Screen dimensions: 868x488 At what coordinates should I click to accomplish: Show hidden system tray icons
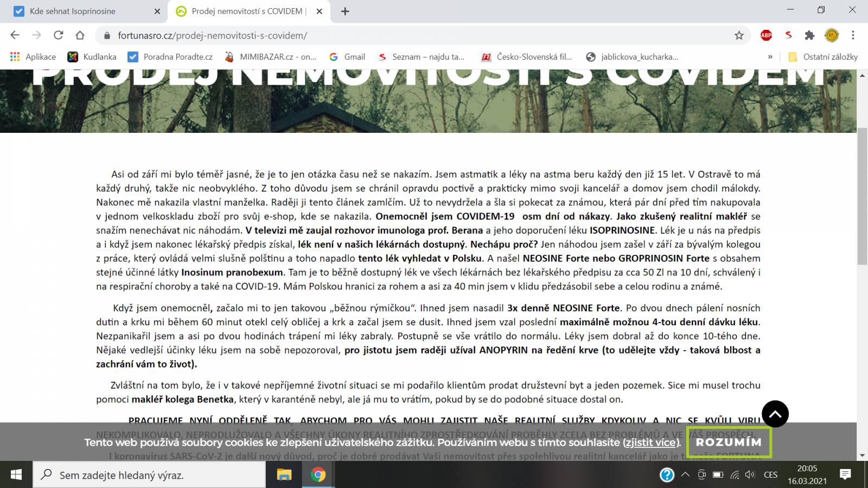coord(685,475)
